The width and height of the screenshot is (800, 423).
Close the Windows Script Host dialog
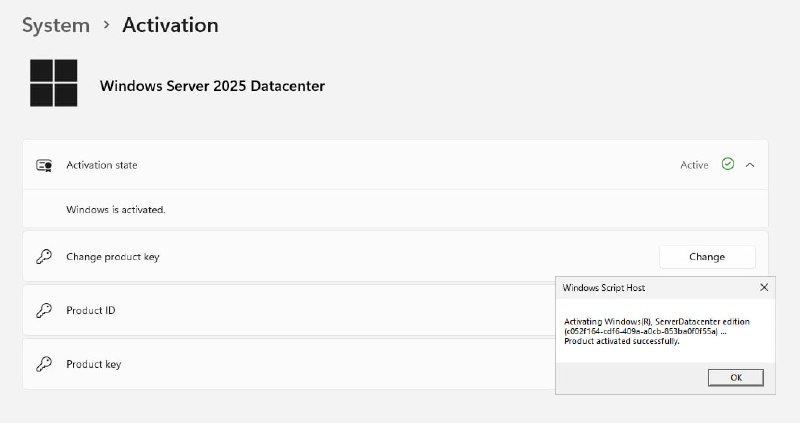click(x=764, y=288)
